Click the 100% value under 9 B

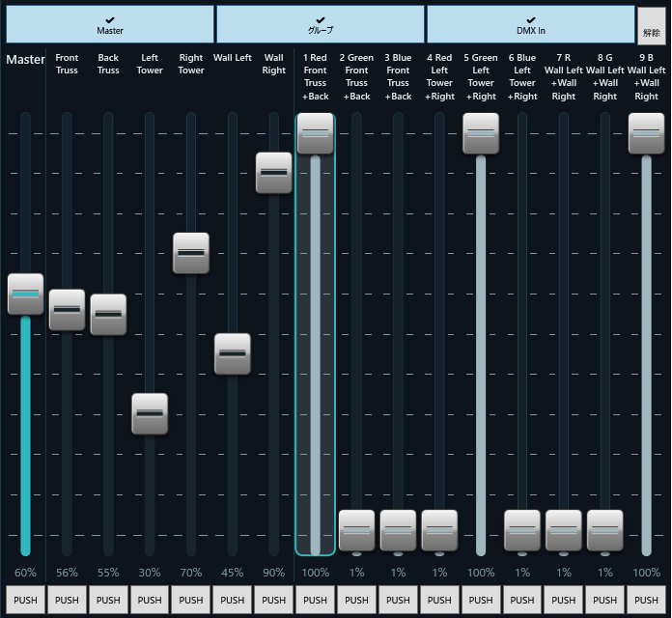point(646,573)
